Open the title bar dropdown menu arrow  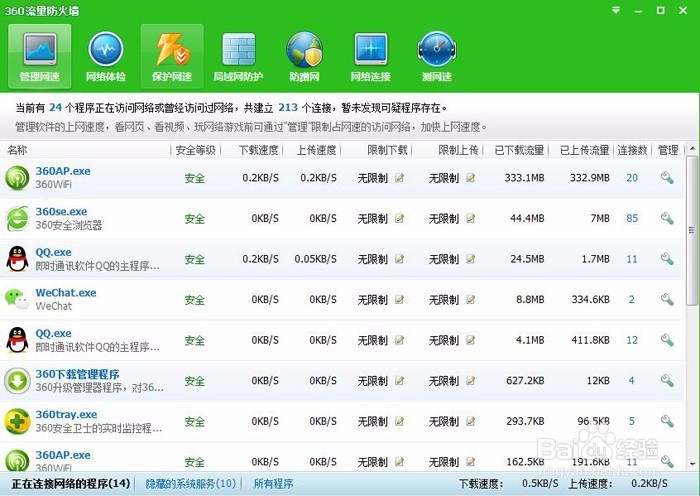616,10
